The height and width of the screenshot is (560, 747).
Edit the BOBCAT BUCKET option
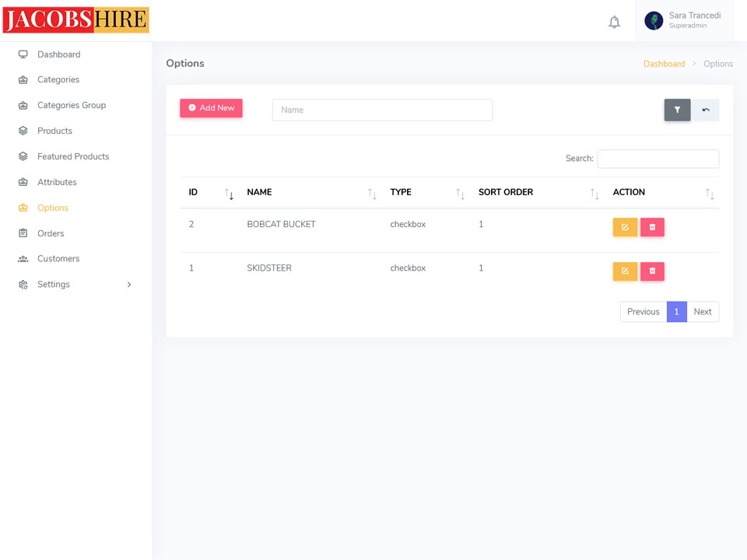[625, 227]
